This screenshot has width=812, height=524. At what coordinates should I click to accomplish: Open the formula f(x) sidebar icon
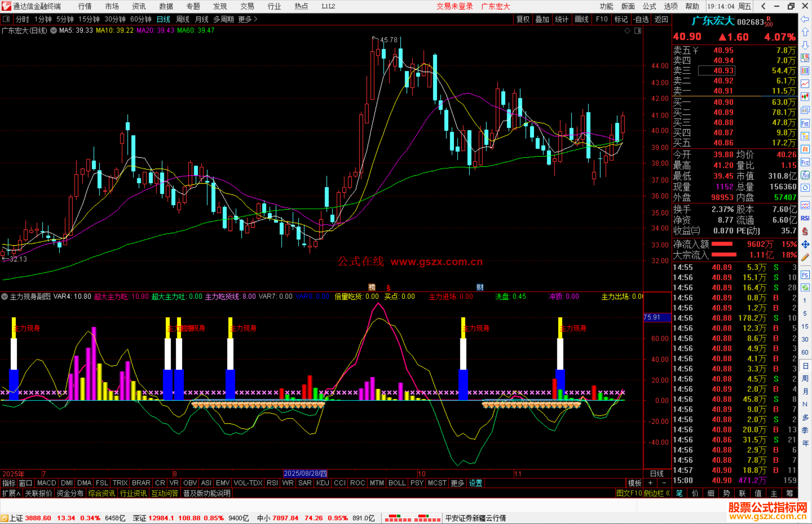(x=805, y=175)
